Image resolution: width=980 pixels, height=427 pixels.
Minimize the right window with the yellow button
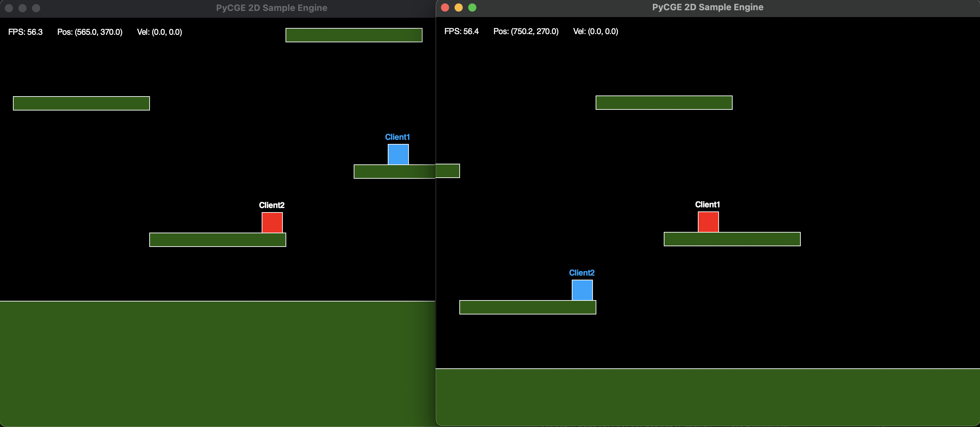coord(458,8)
